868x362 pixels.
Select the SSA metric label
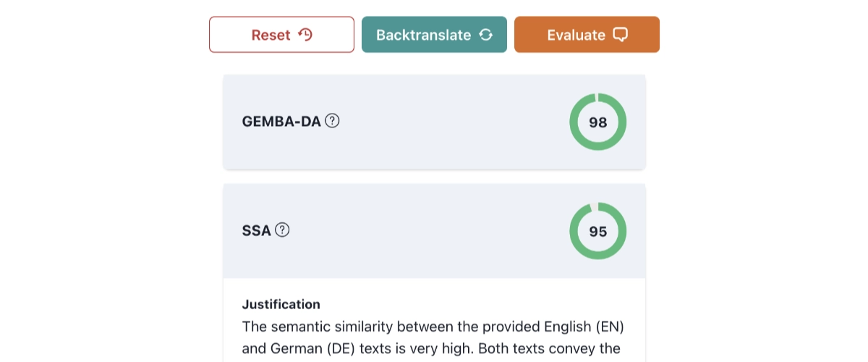[x=256, y=231]
